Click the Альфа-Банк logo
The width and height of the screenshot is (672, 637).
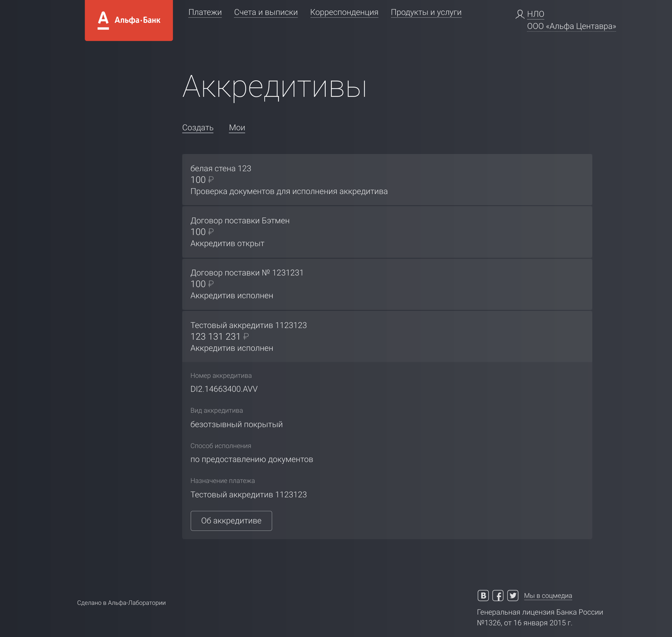pos(129,20)
